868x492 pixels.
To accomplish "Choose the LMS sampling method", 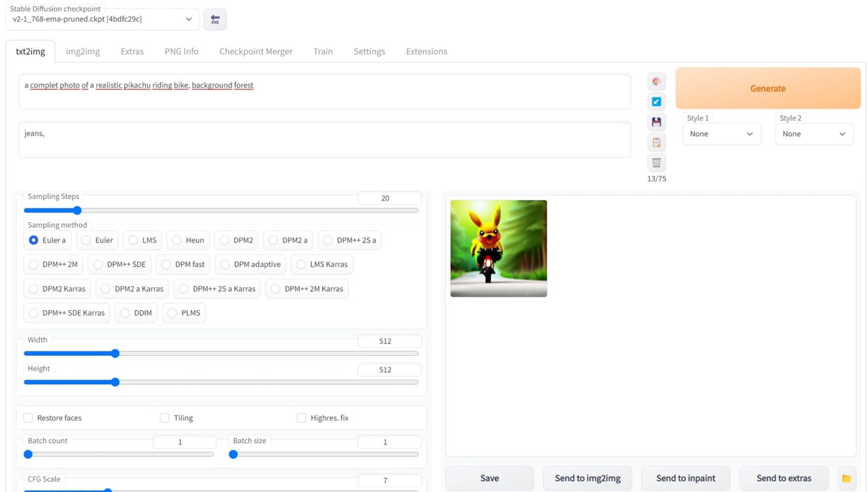I will coord(142,240).
